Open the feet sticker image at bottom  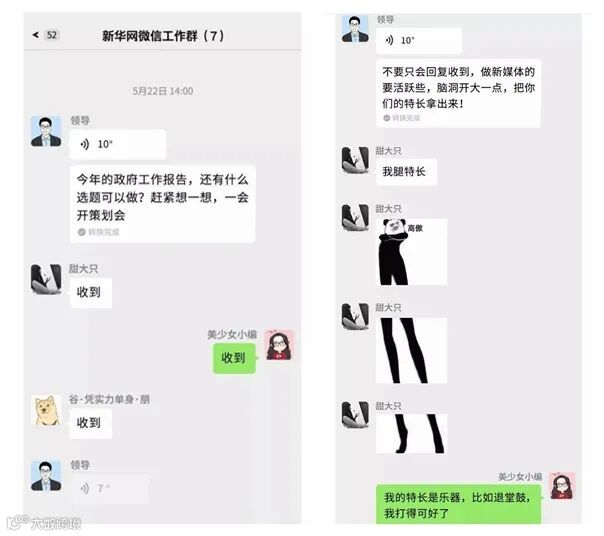411,434
